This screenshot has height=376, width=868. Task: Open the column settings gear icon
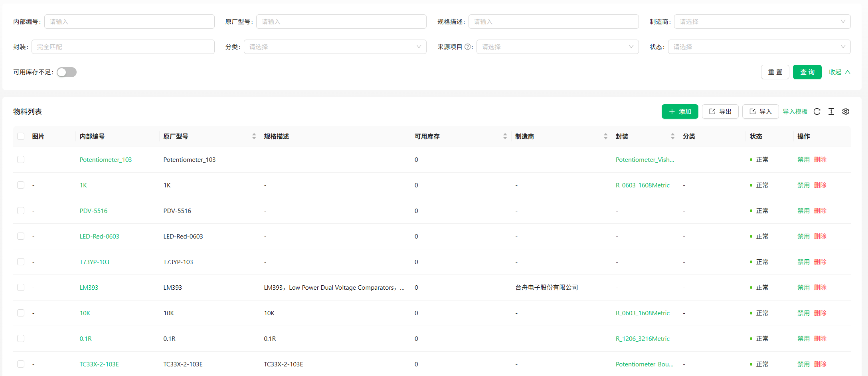click(x=846, y=111)
